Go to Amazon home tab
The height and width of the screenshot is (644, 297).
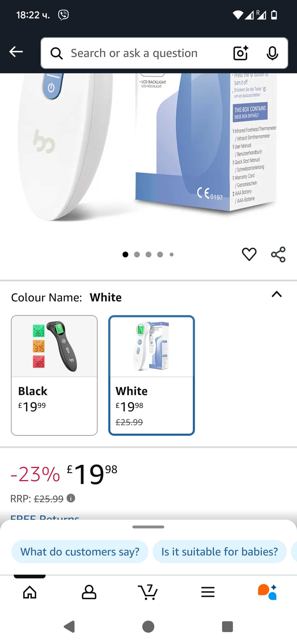click(30, 592)
